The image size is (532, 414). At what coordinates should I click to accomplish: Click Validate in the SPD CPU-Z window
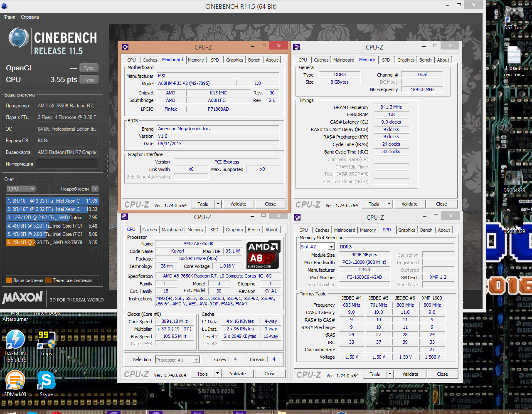tap(410, 374)
